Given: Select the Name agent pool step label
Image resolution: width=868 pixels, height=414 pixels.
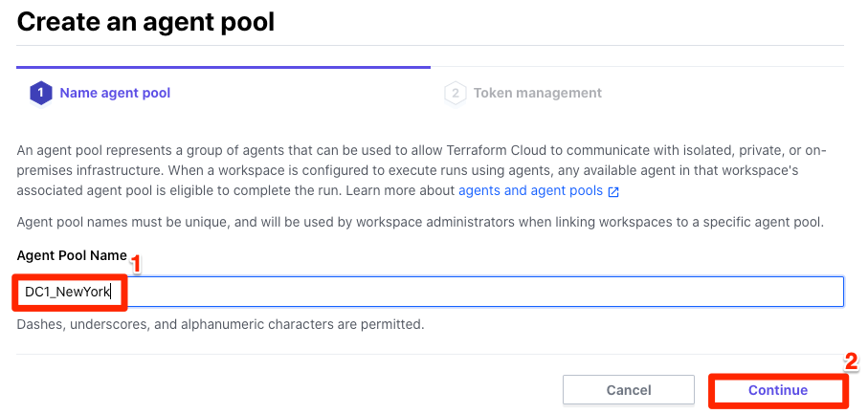Looking at the screenshot, I should [115, 93].
